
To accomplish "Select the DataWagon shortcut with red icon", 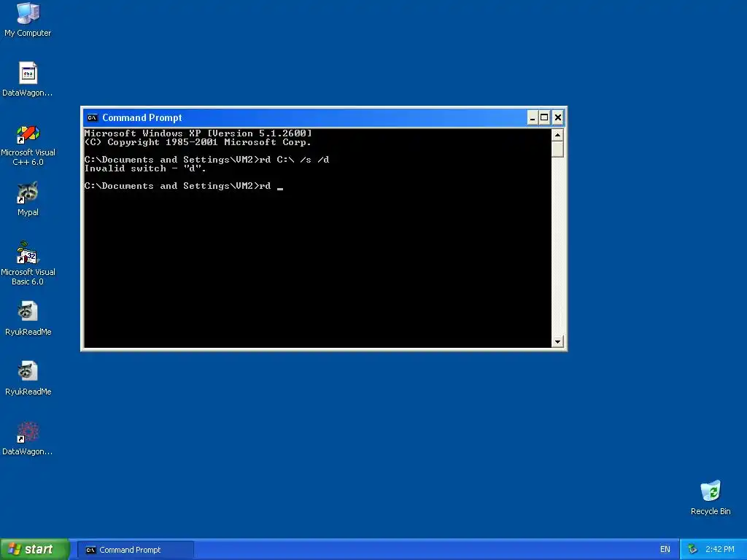I will point(28,438).
